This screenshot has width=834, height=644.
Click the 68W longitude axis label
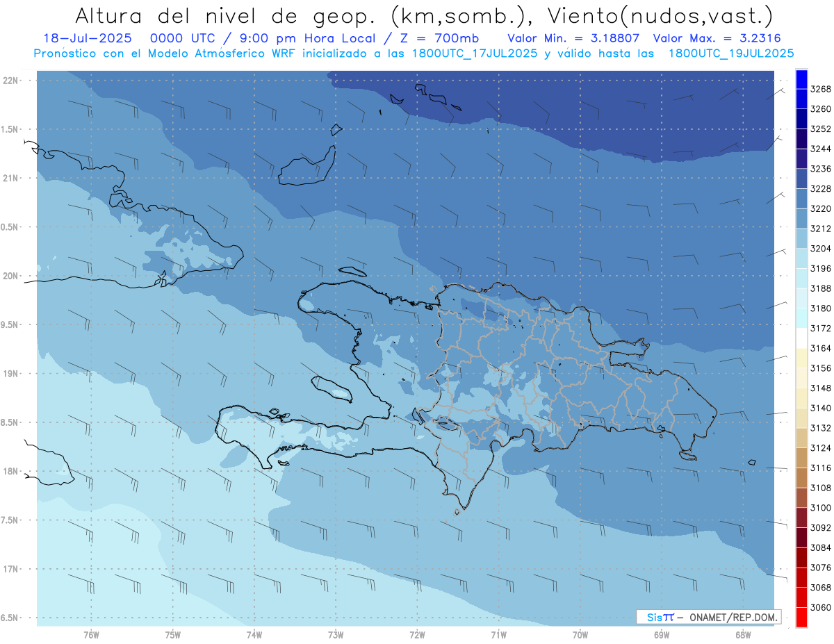pyautogui.click(x=743, y=635)
